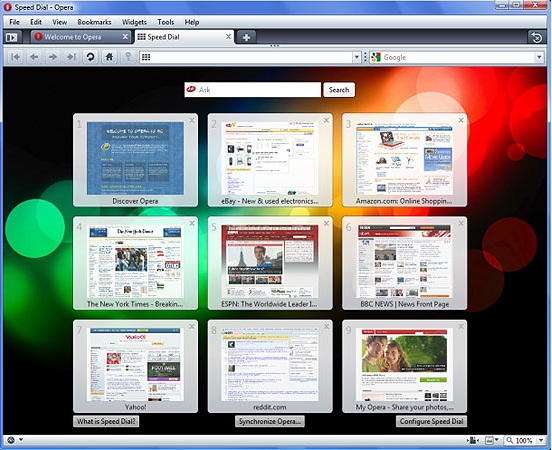Open the 100% zoom level dropdown

pos(541,440)
